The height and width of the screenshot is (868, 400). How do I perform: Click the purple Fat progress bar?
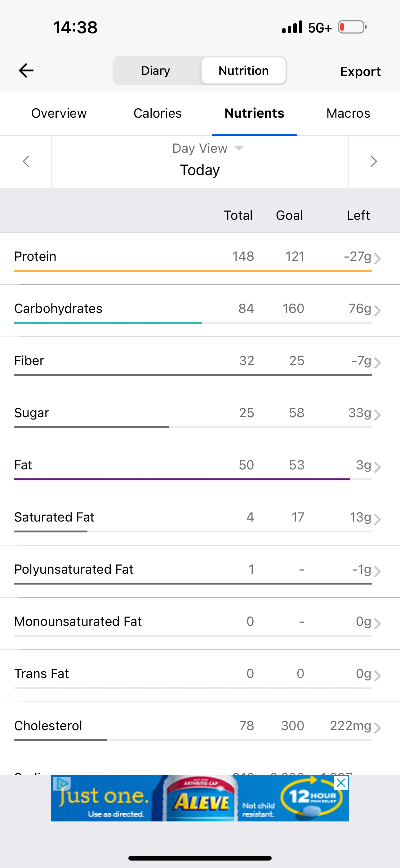click(182, 479)
